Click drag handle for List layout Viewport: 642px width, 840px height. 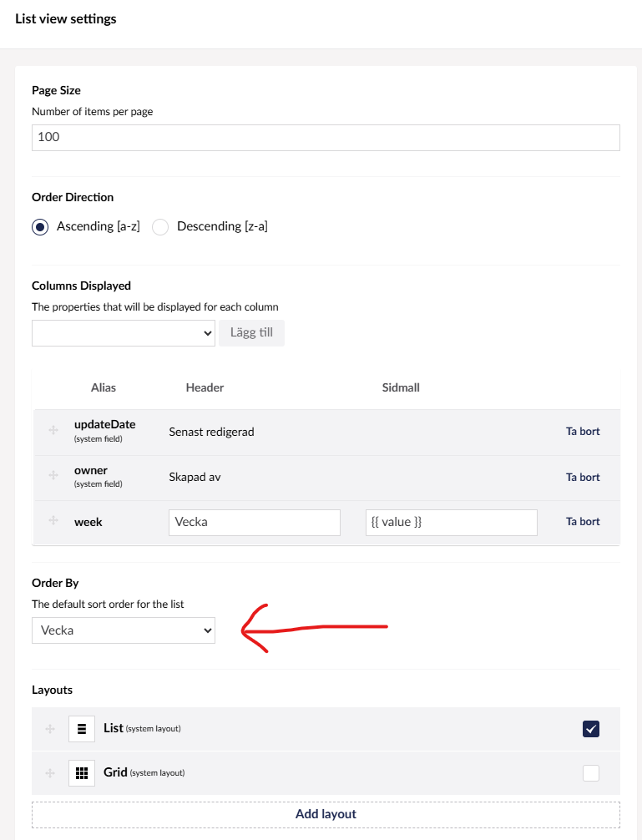50,729
